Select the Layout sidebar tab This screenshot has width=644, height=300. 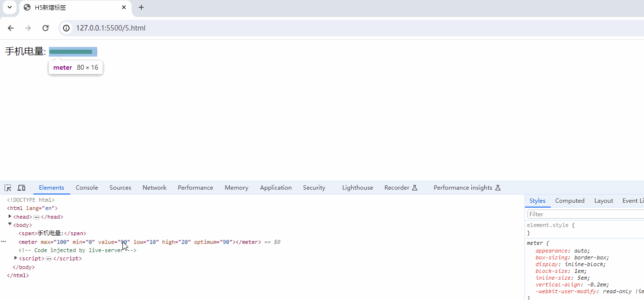(603, 201)
